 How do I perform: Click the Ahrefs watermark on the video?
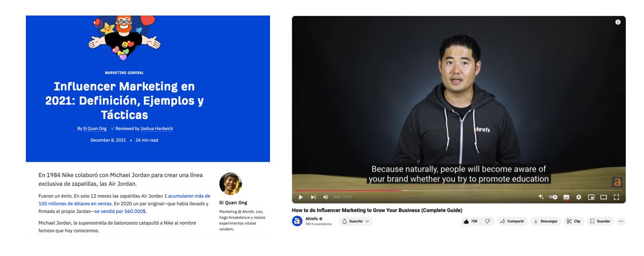click(617, 182)
